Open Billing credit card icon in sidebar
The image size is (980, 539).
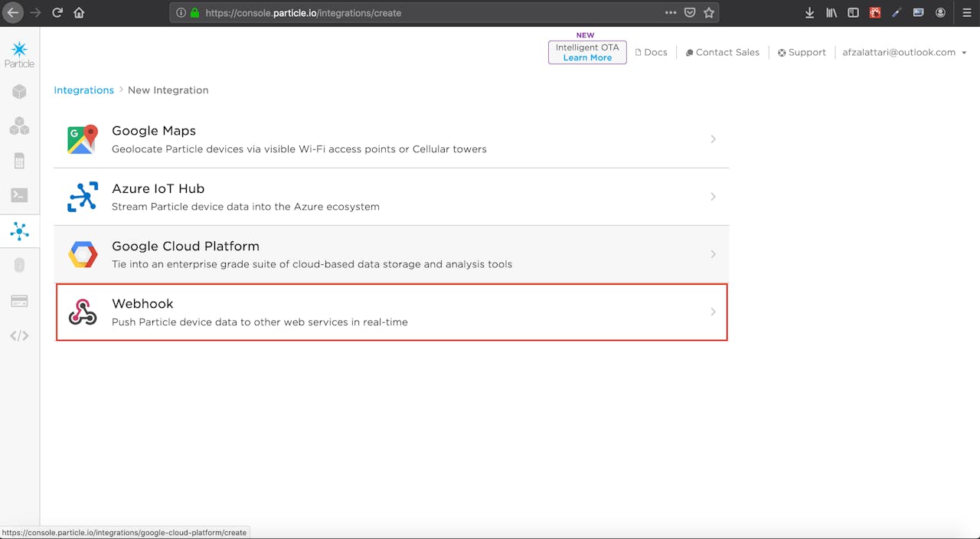pos(19,301)
